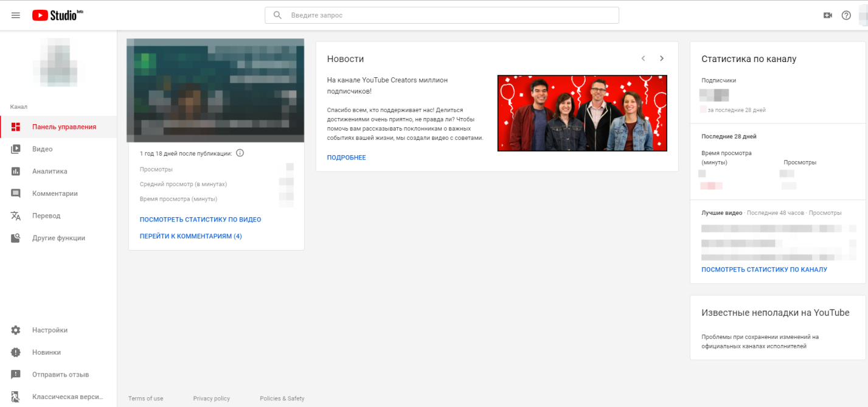The width and height of the screenshot is (868, 407).
Task: Click info icon next to publication date
Action: (240, 153)
